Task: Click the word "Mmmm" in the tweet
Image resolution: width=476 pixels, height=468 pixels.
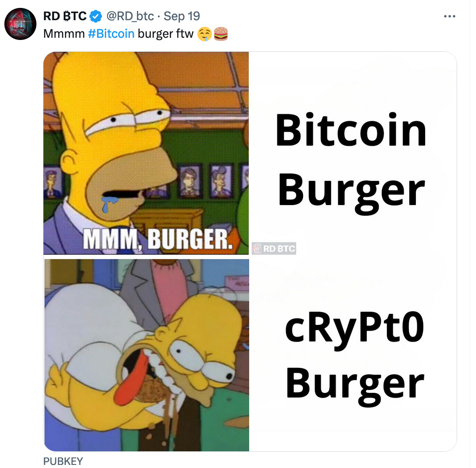Action: tap(64, 34)
